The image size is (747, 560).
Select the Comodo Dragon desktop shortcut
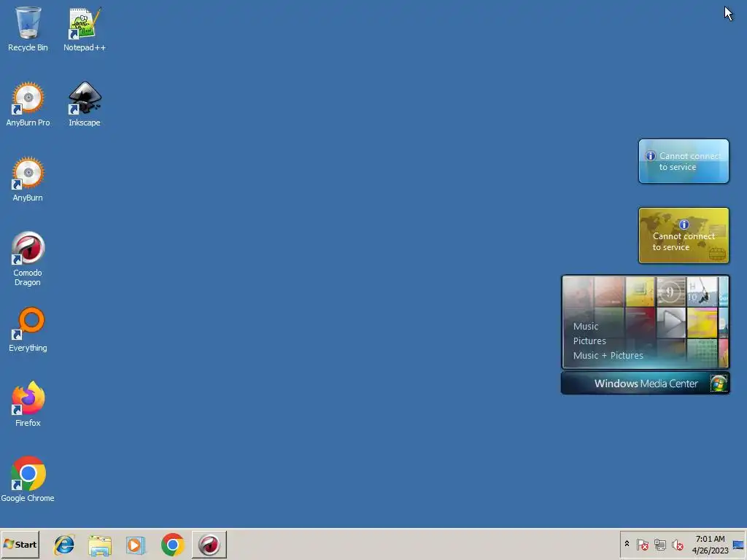click(x=28, y=259)
